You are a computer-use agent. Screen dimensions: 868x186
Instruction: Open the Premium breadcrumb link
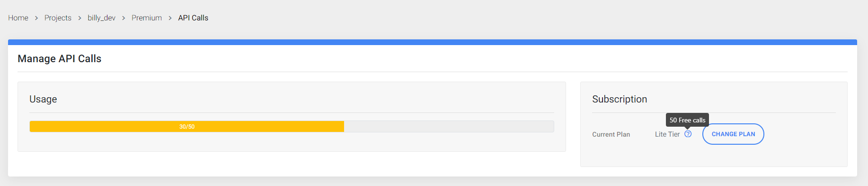147,18
